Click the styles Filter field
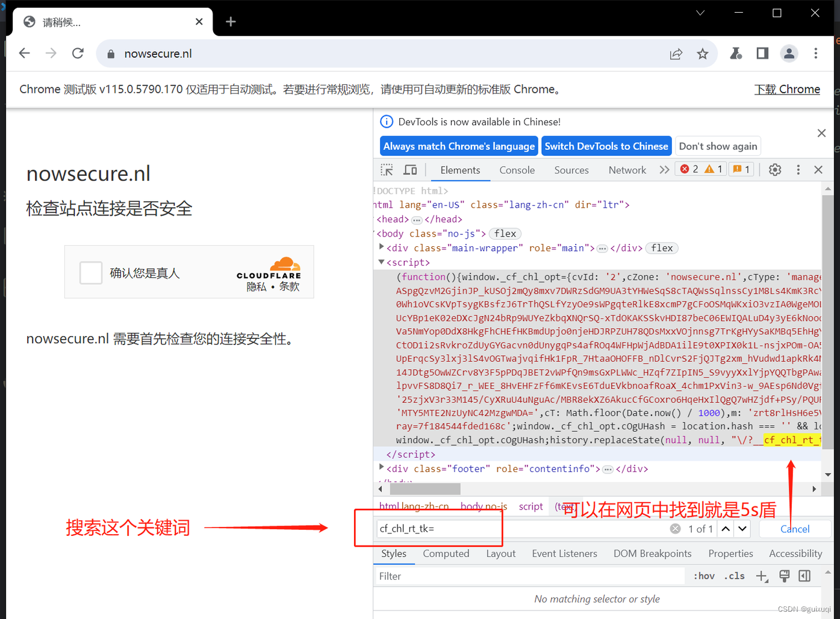 coord(530,576)
